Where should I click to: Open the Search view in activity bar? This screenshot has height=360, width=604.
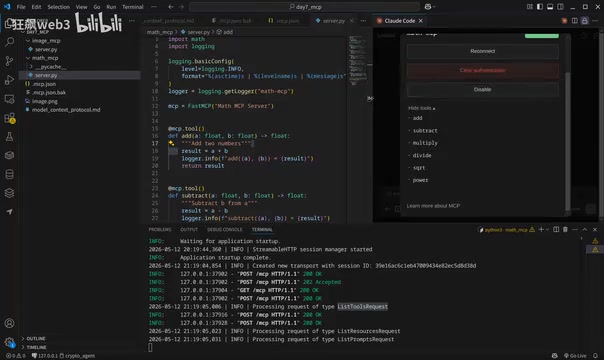tap(9, 42)
